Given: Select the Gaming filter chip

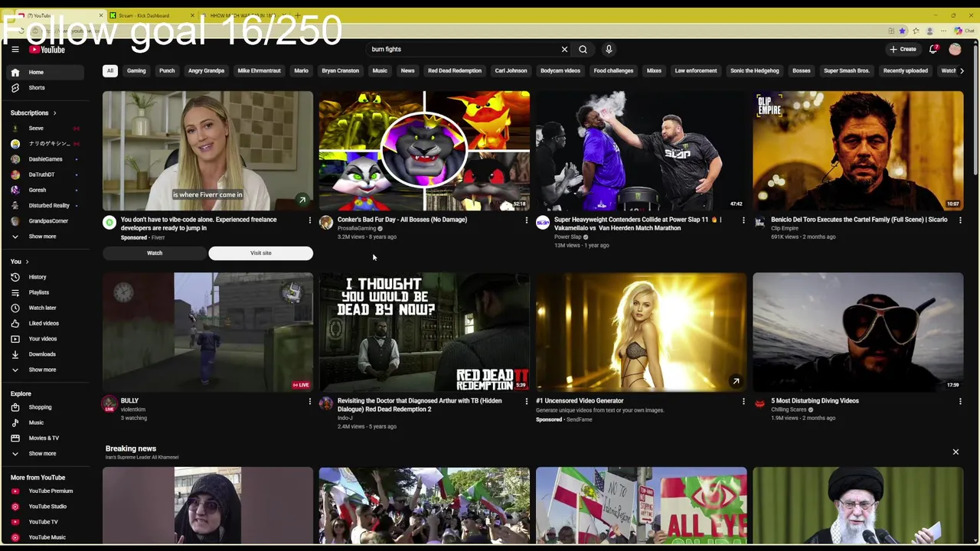Looking at the screenshot, I should (x=136, y=70).
